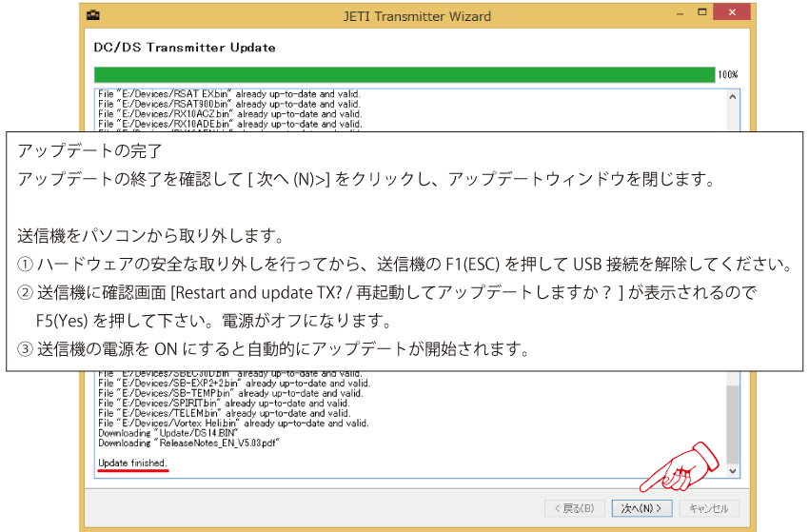Click the "Update finished." log line

click(x=132, y=463)
